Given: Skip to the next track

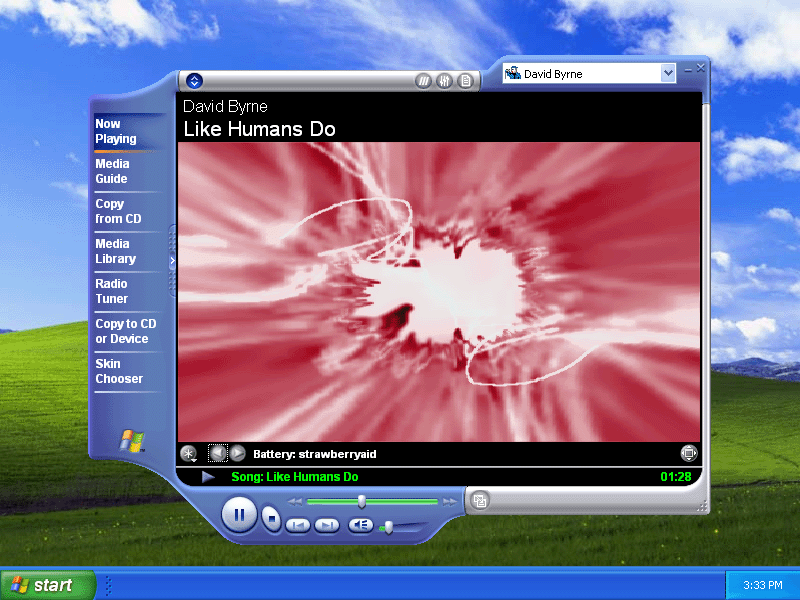Looking at the screenshot, I should tap(327, 525).
